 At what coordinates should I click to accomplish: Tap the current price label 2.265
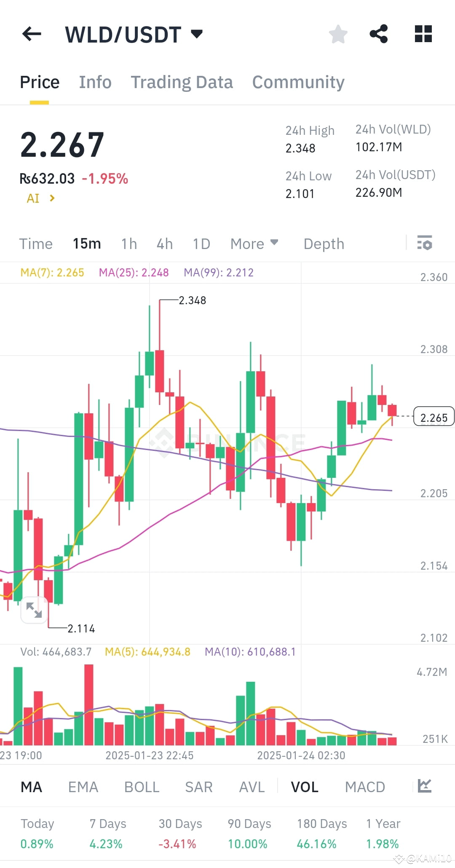[x=433, y=417]
